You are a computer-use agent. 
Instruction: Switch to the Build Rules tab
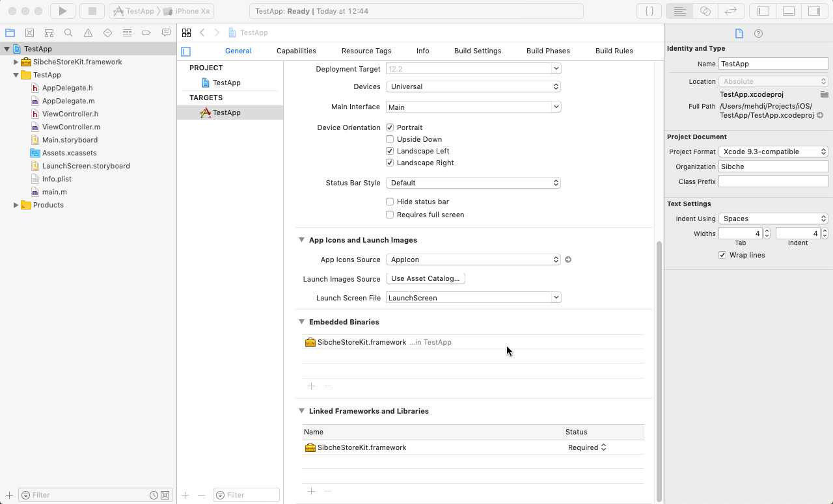click(x=614, y=51)
